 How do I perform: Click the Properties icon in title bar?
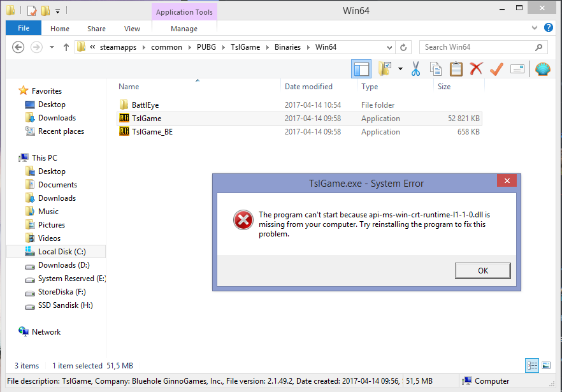[x=32, y=11]
